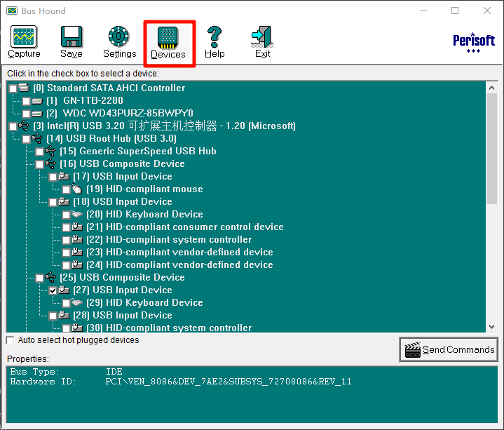The height and width of the screenshot is (430, 504).
Task: Check Generic SuperSpeed USB Hub box
Action: [x=39, y=152]
